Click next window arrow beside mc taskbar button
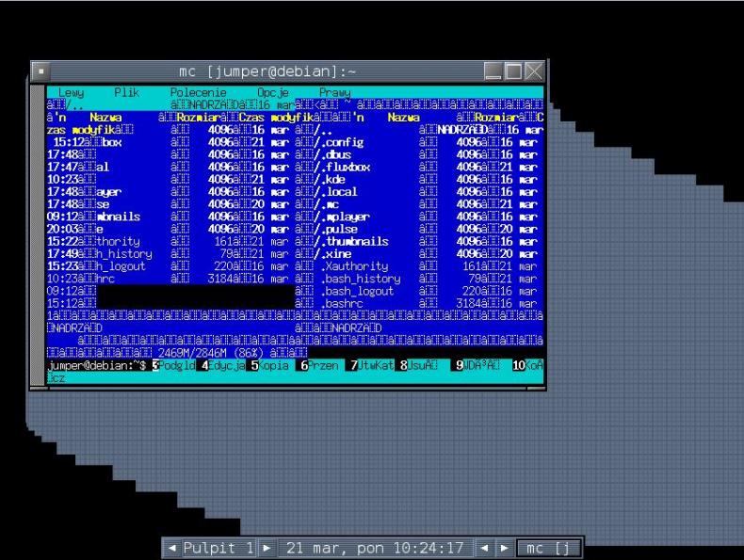Viewport: 744px width, 560px height. 505,548
